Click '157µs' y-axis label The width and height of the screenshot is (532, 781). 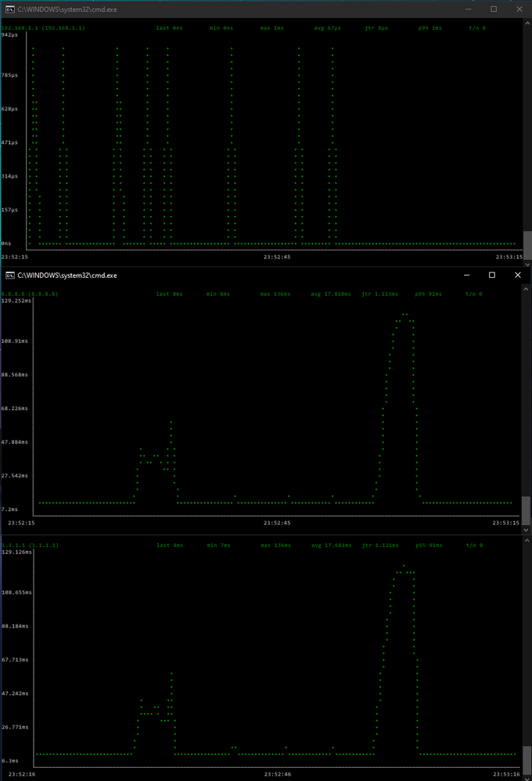point(9,210)
